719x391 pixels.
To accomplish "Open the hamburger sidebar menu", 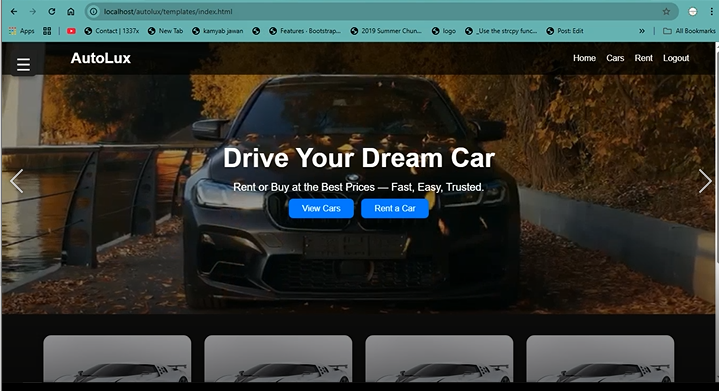I will (x=23, y=64).
